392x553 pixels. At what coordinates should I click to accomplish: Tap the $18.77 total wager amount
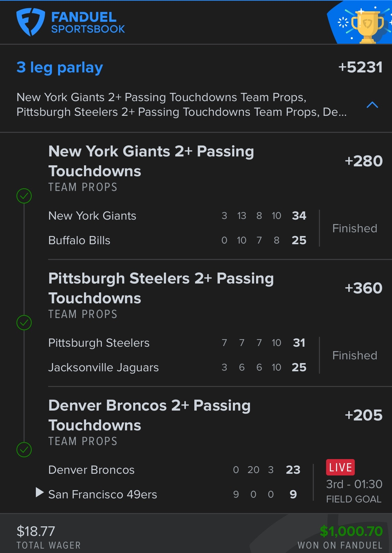(36, 531)
